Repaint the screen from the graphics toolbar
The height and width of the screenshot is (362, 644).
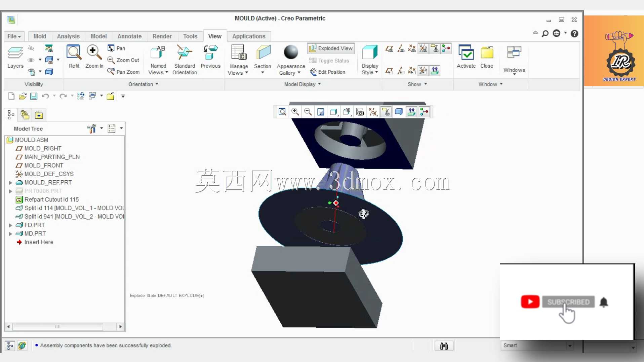(321, 112)
